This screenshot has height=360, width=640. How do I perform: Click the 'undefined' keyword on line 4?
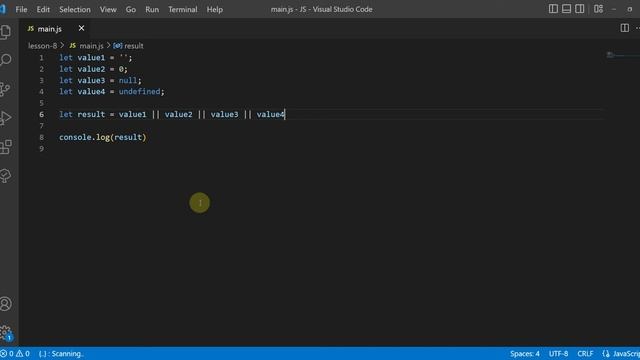click(x=140, y=91)
